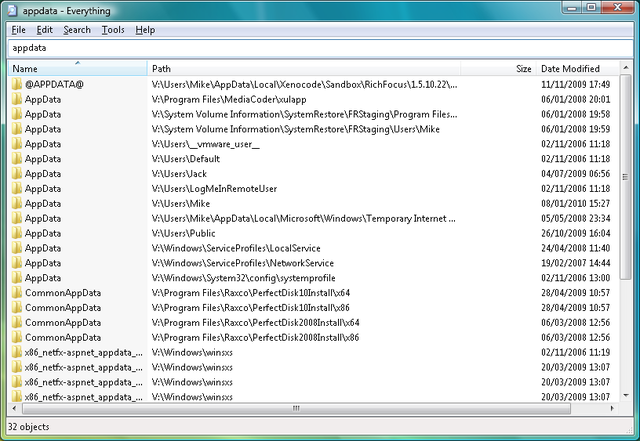The image size is (640, 441).
Task: Click the vertical scrollbar thumb
Action: 626,177
